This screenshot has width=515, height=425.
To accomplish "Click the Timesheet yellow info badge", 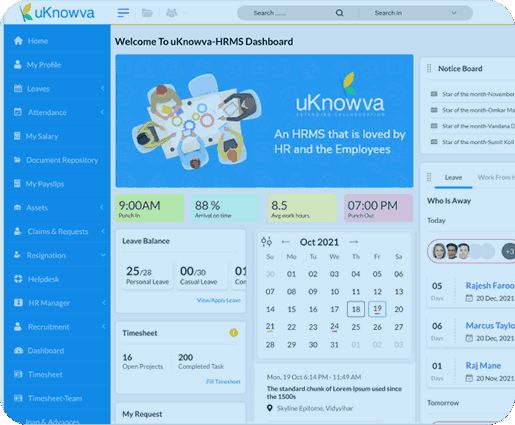I will point(234,332).
